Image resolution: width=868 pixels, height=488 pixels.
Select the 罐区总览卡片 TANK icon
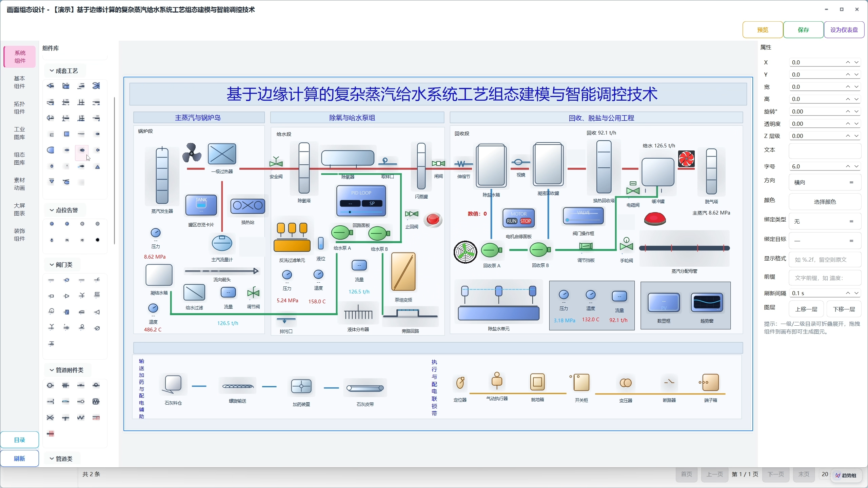(x=201, y=205)
